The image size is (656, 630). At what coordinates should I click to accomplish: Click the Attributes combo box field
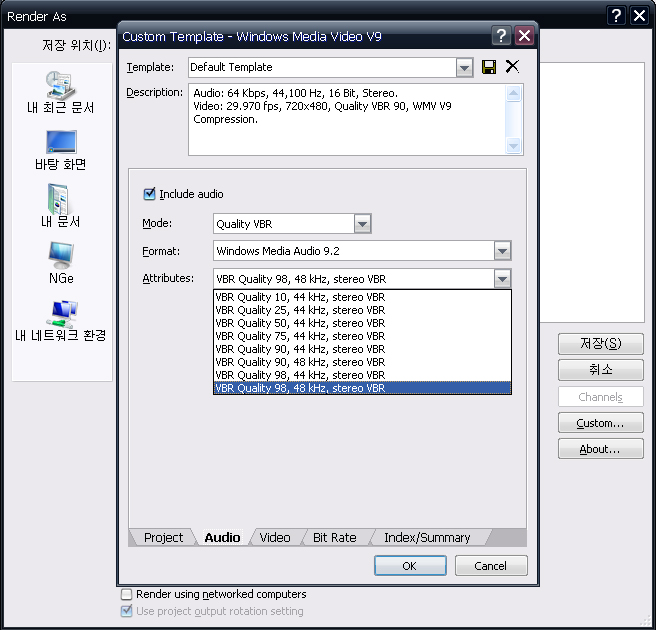[x=362, y=279]
